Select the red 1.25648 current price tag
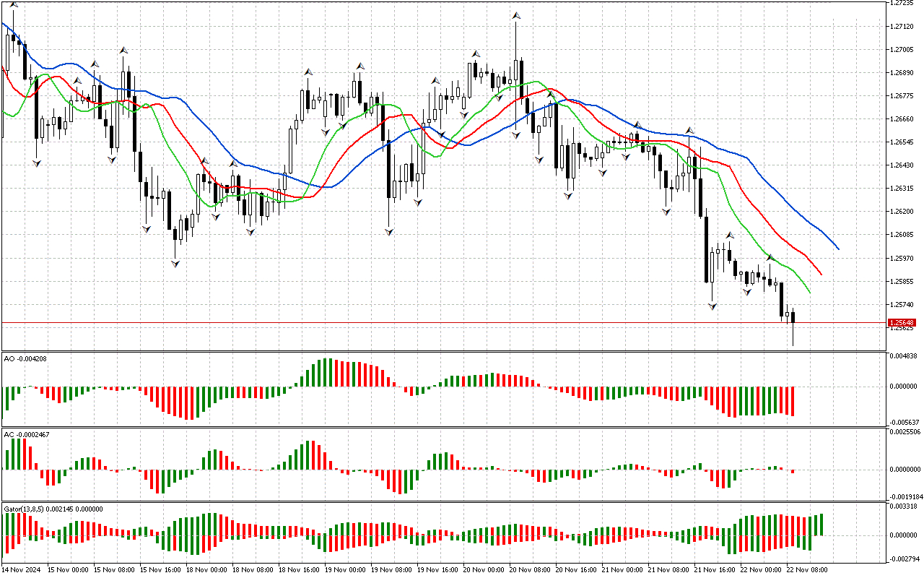The height and width of the screenshot is (578, 924). tap(902, 322)
